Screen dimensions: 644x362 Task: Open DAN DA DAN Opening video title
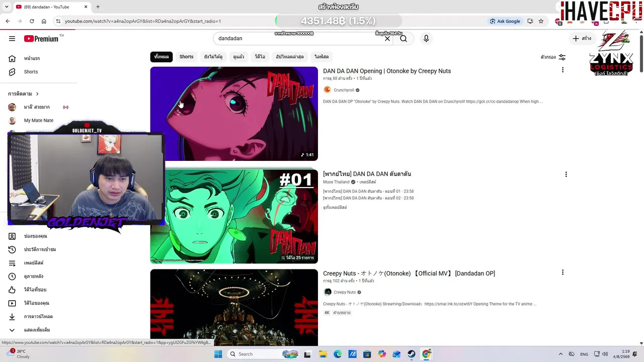click(x=387, y=71)
